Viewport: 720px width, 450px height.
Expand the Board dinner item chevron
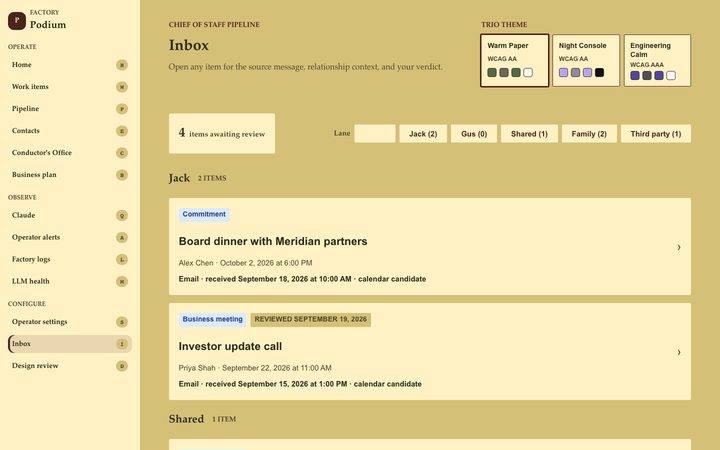coord(679,248)
